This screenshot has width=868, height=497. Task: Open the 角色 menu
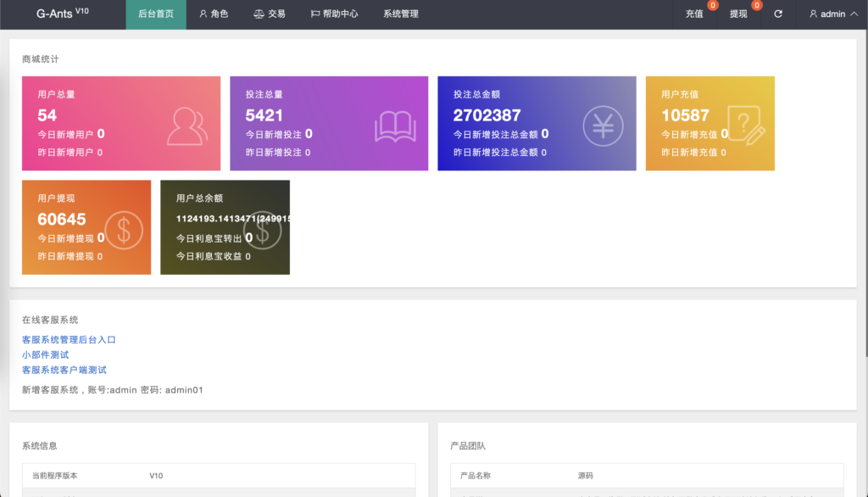[214, 14]
